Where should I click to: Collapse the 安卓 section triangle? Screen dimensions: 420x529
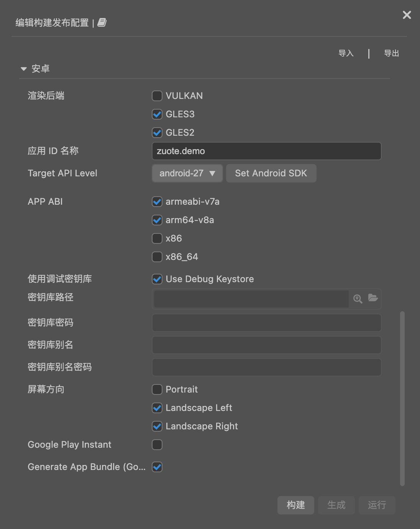pyautogui.click(x=24, y=69)
